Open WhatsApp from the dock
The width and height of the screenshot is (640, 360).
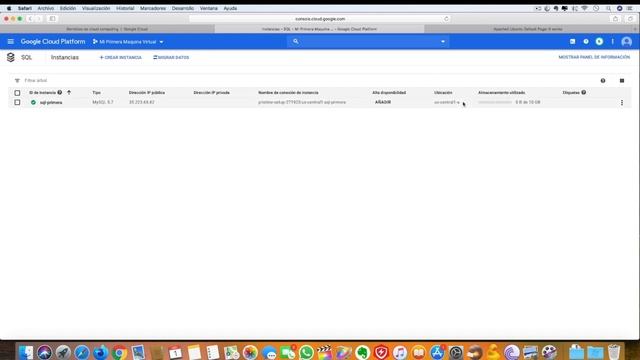pyautogui.click(x=306, y=352)
